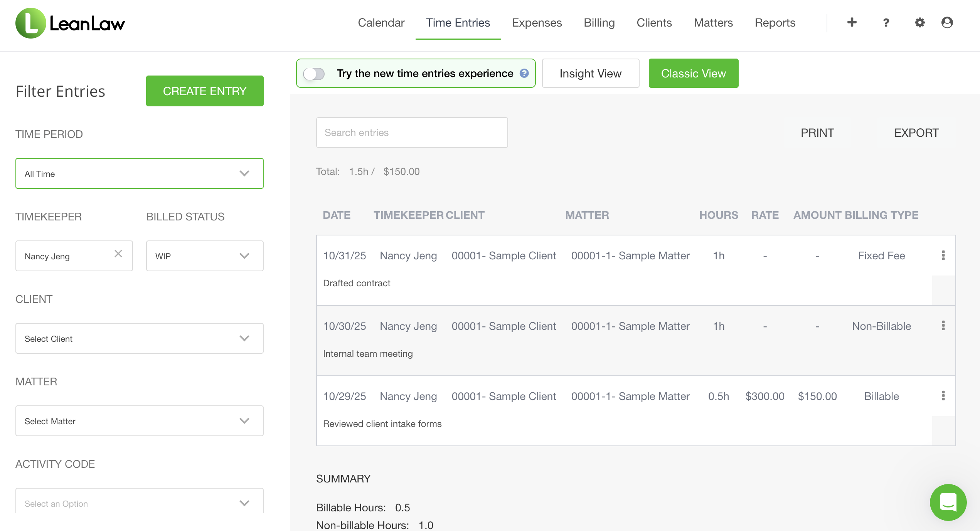Open the Select Matter dropdown
Viewport: 980px width, 531px height.
[139, 421]
